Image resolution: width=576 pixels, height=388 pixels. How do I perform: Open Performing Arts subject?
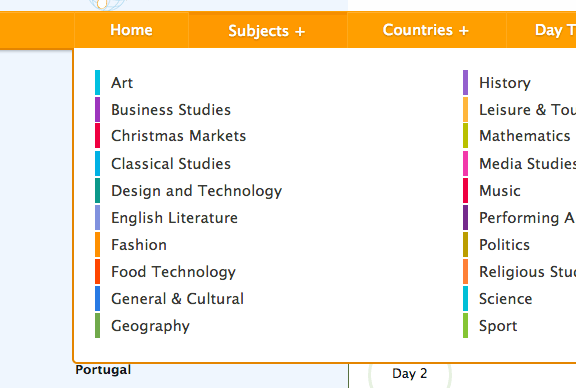point(528,218)
